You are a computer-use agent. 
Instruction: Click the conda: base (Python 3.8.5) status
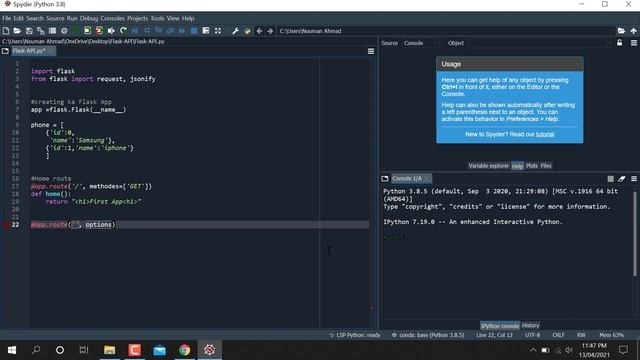tap(428, 335)
